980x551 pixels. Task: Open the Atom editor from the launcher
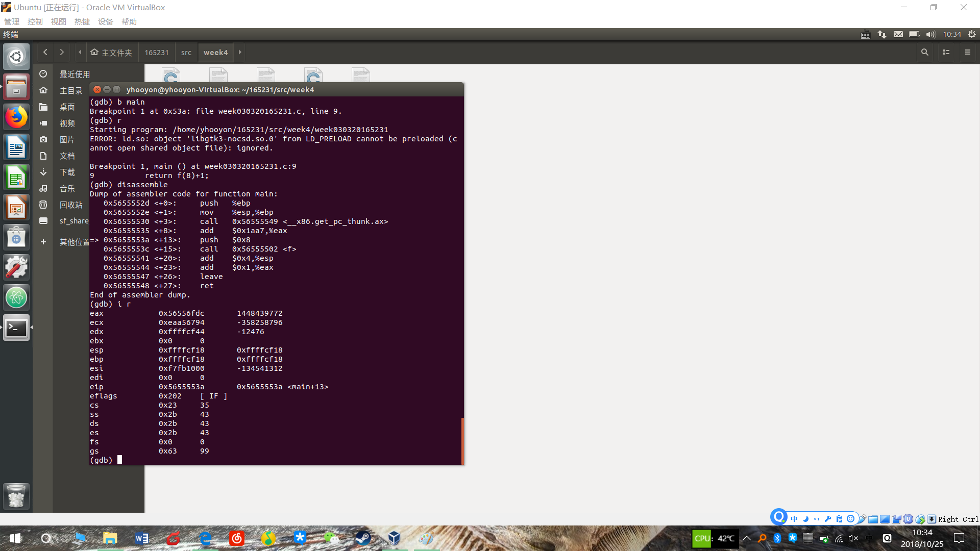[16, 297]
